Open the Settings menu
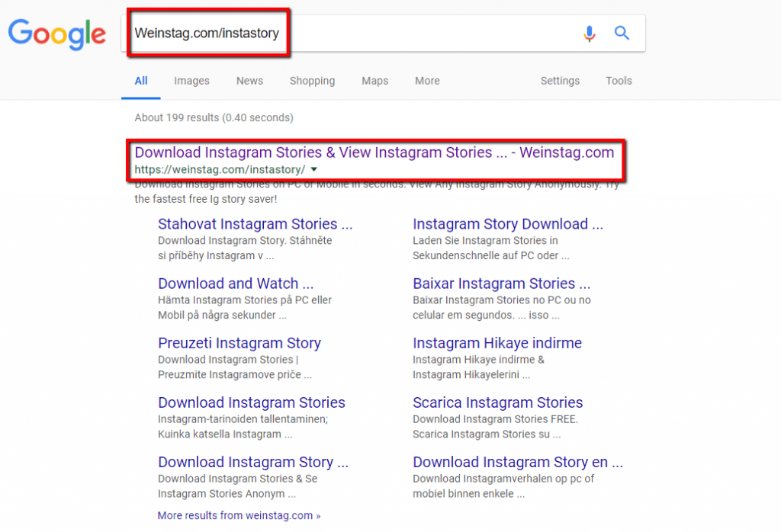Image resolution: width=781 pixels, height=532 pixels. [560, 81]
